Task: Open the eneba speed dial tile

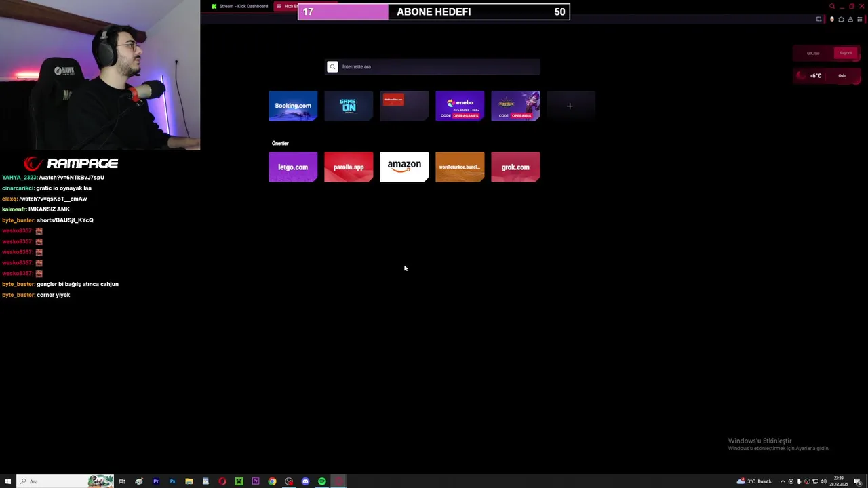Action: 460,106
